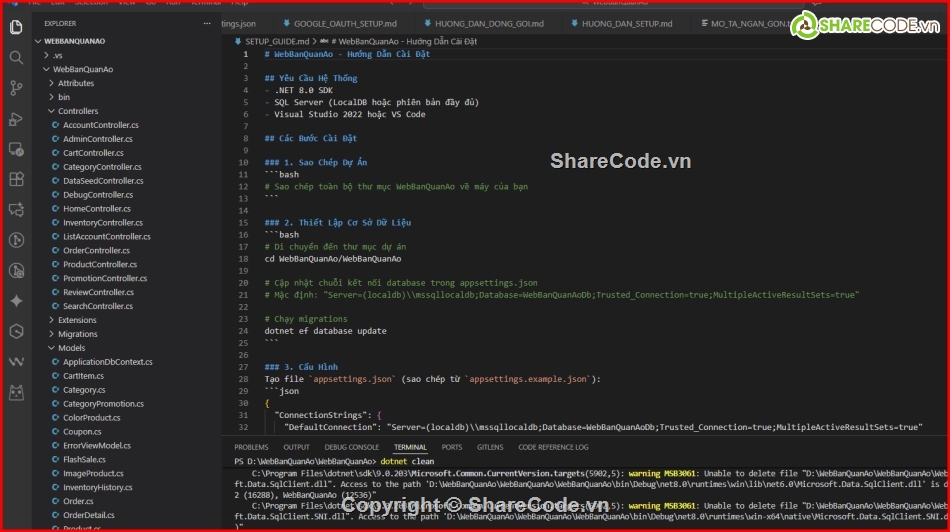Image resolution: width=950 pixels, height=532 pixels.
Task: Open CategoryController.cs
Action: pos(102,167)
